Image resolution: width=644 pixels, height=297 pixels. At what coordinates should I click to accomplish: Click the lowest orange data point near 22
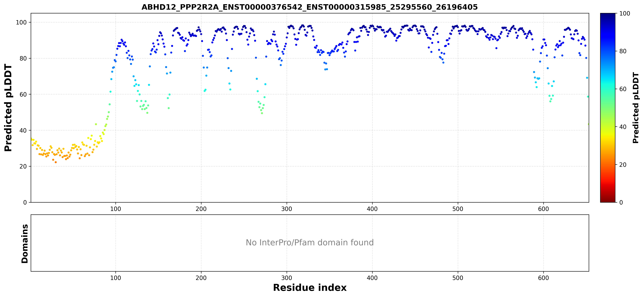click(x=56, y=162)
